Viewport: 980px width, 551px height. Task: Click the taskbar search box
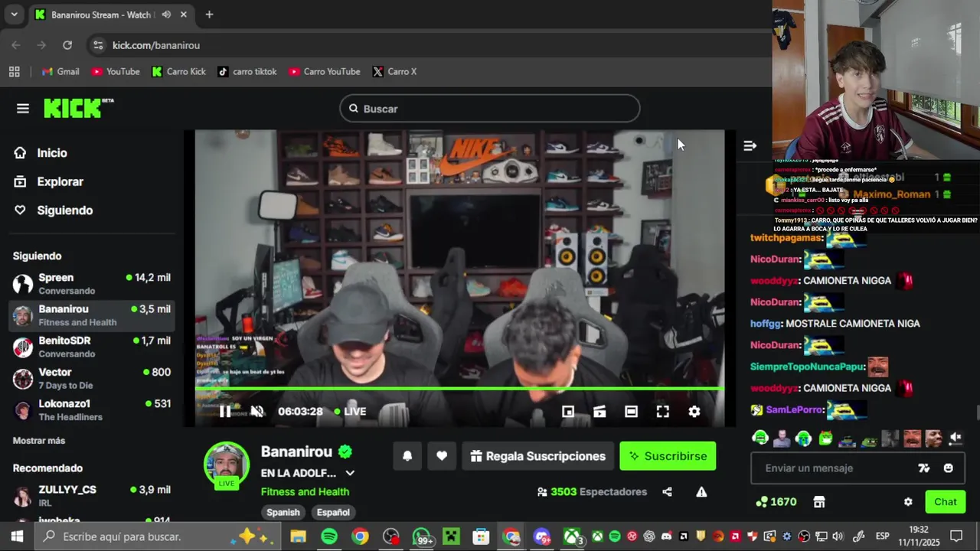coord(158,536)
